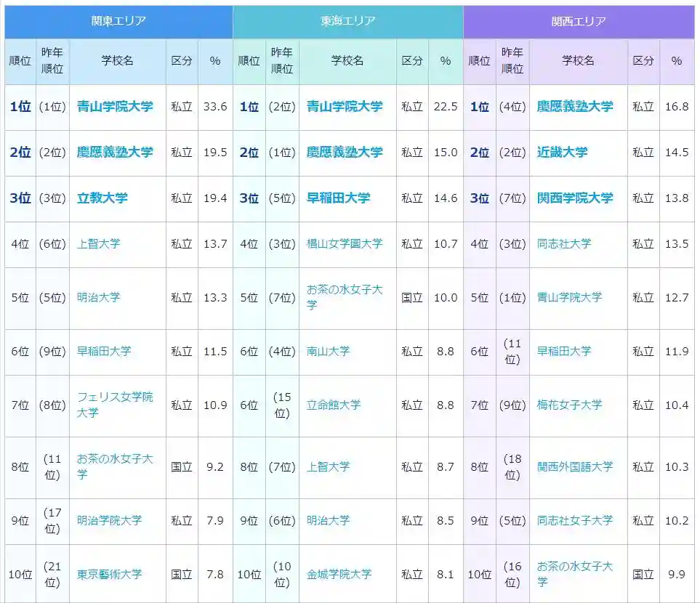Screen dimensions: 700x603
Task: Visit the 金城学院大学 link
Action: pos(339,575)
